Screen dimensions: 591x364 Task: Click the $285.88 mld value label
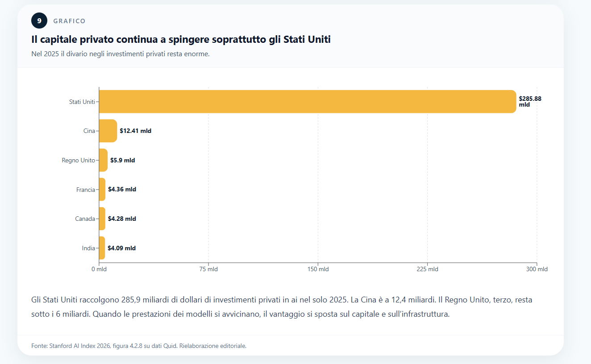click(530, 101)
